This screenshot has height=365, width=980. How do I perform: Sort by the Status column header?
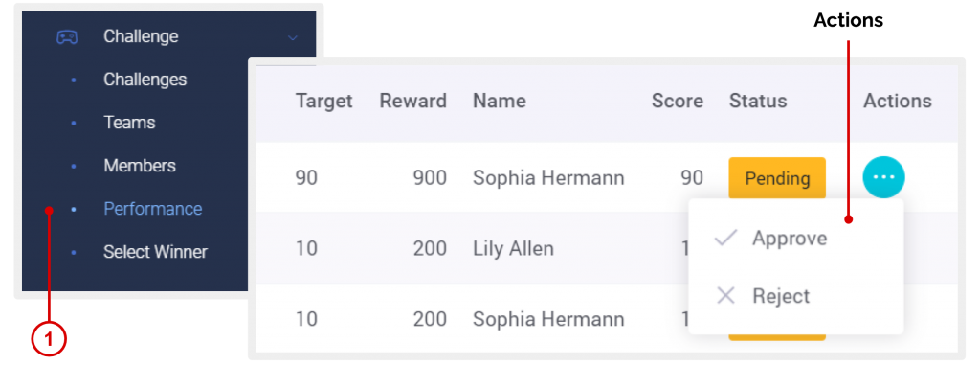pos(758,101)
